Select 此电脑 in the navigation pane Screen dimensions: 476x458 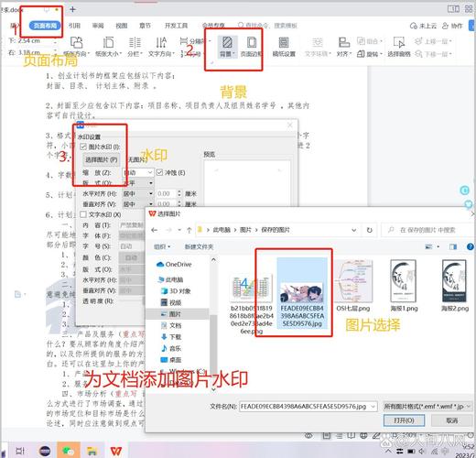[170, 279]
